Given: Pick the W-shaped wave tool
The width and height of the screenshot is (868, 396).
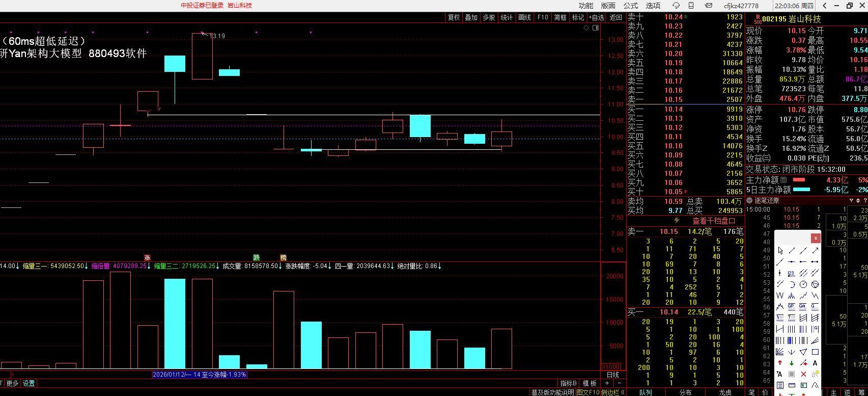Looking at the screenshot, I should (780, 296).
